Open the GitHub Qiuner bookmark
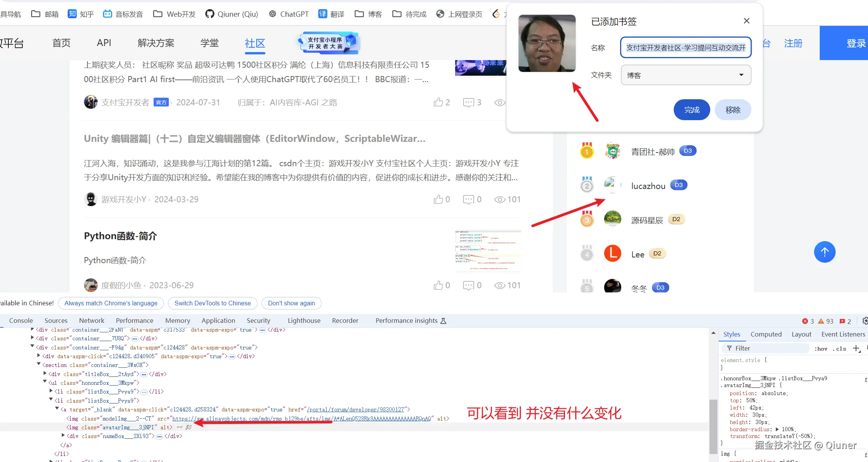 click(232, 14)
